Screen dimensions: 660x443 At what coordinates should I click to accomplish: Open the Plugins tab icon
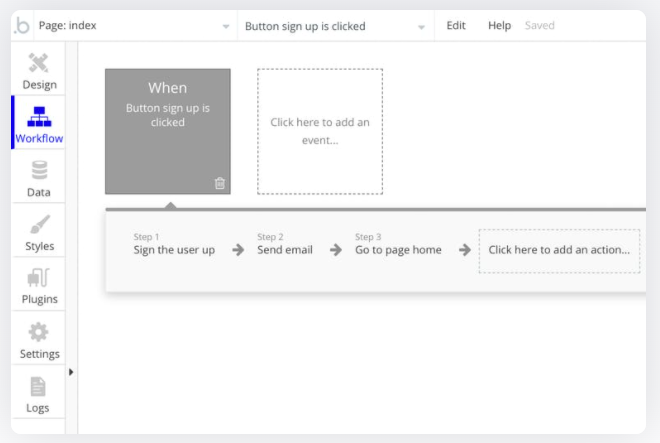click(39, 279)
